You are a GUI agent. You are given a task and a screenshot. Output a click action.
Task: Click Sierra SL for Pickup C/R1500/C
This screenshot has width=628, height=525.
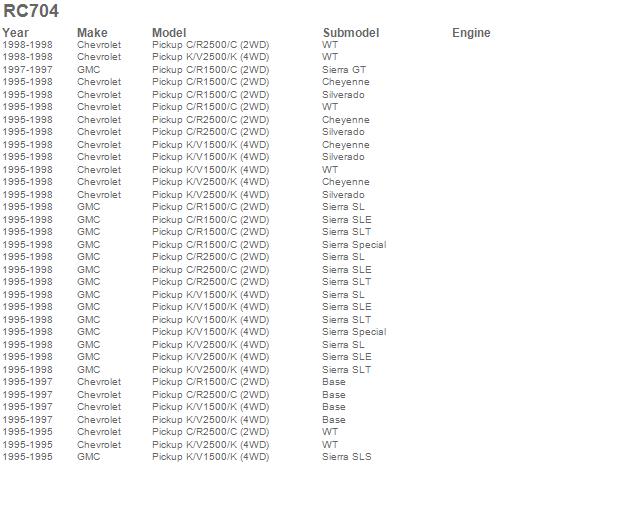click(343, 207)
